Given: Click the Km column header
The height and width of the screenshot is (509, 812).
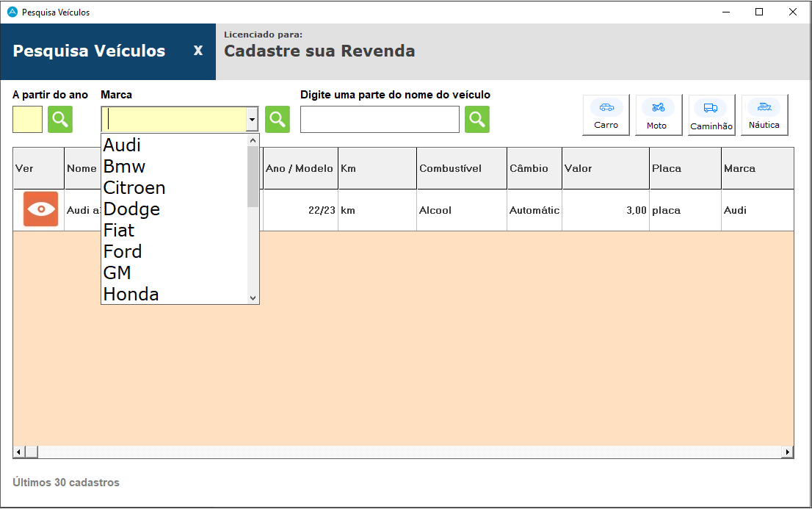Looking at the screenshot, I should (x=377, y=168).
